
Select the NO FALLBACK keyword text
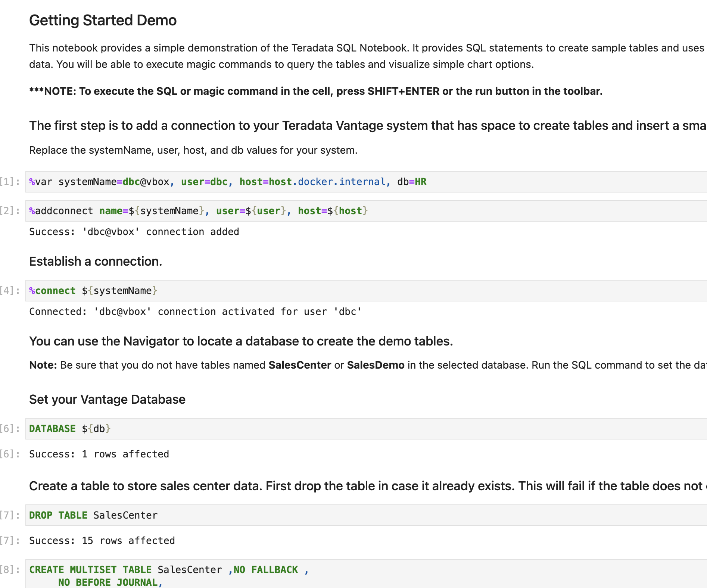[x=265, y=569]
